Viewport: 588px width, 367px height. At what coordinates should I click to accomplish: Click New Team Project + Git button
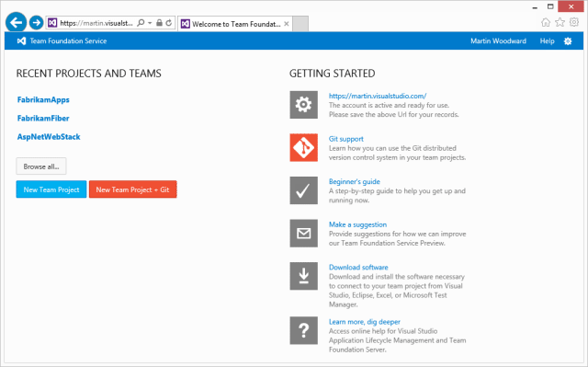coord(132,189)
